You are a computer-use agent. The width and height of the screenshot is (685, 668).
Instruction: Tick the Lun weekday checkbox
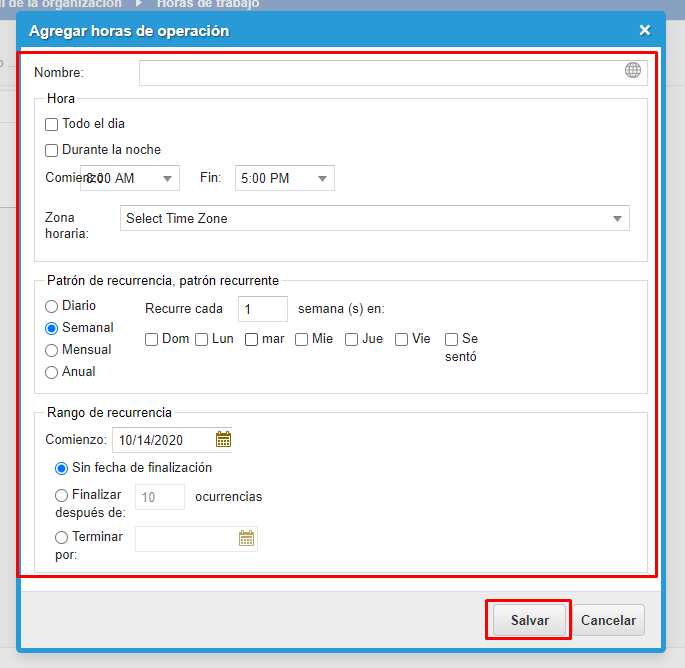[x=202, y=339]
